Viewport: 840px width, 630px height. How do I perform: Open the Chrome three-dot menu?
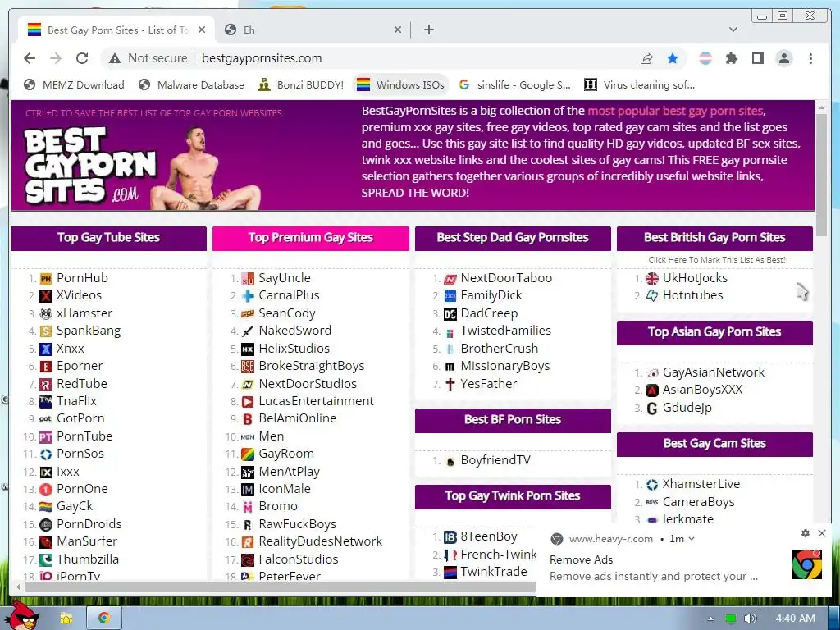810,58
